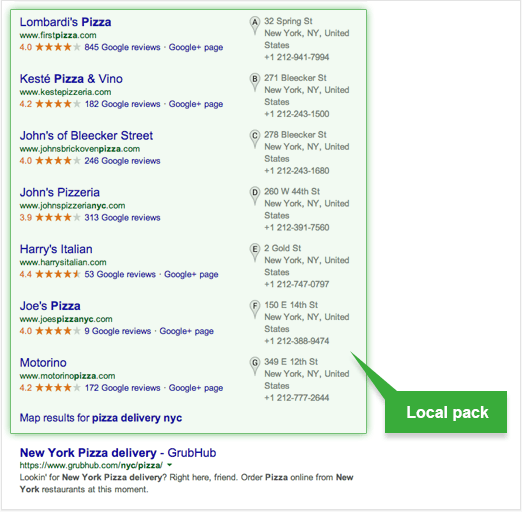Image resolution: width=522 pixels, height=512 pixels.
Task: Select map pin D marker
Action: pos(255,195)
